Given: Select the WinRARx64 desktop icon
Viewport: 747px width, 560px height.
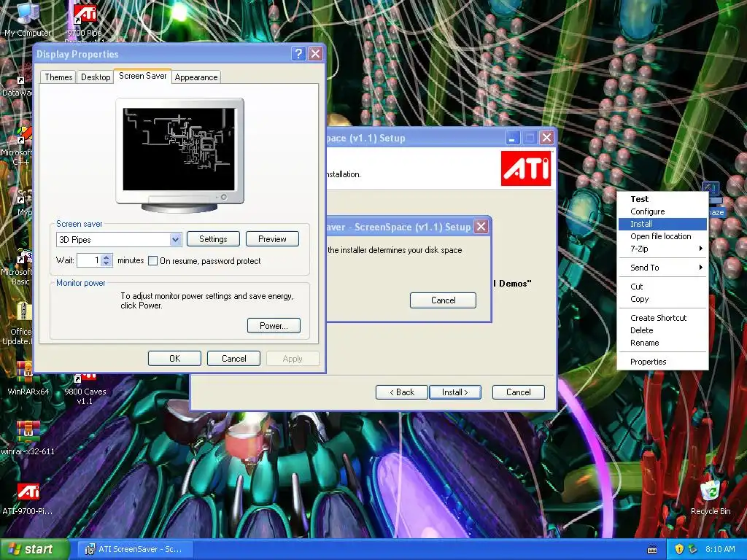Looking at the screenshot, I should coord(28,378).
